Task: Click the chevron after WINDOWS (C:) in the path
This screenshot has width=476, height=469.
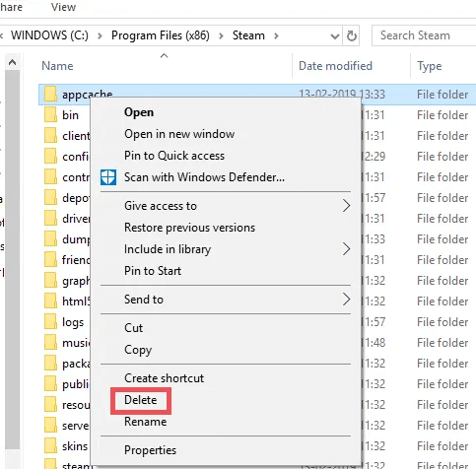Action: [100, 35]
